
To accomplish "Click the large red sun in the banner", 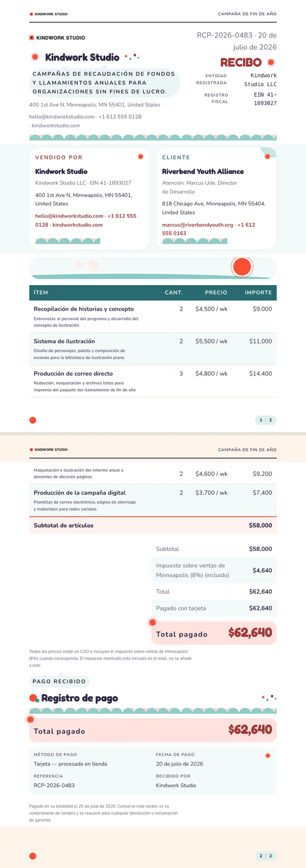I will (x=242, y=267).
